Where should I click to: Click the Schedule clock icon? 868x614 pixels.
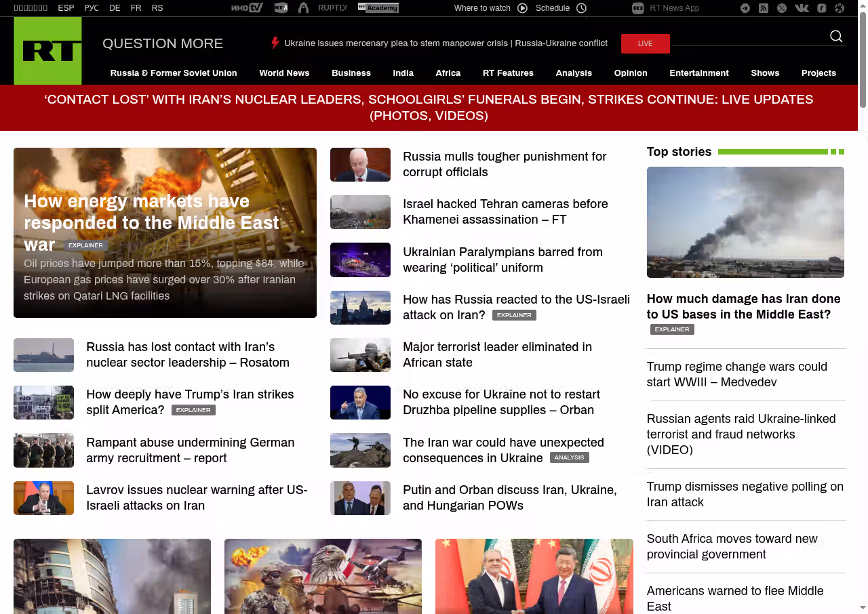tap(581, 8)
